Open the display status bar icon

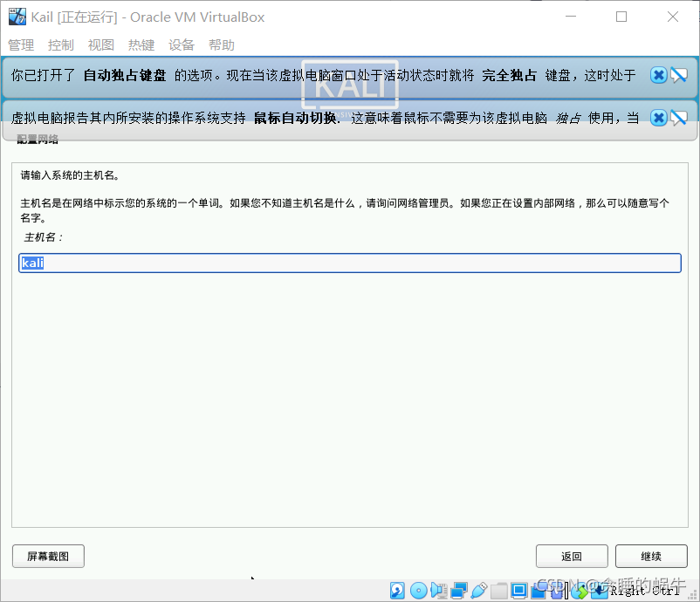click(x=519, y=591)
